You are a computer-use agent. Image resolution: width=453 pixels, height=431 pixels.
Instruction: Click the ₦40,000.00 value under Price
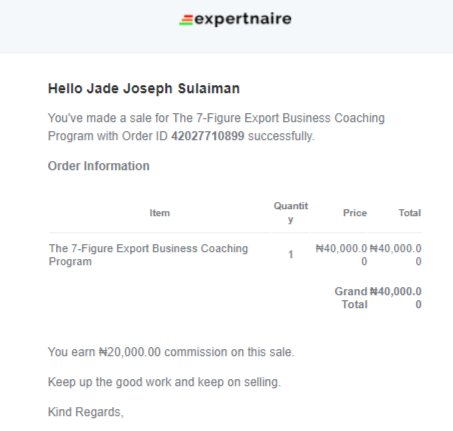(341, 255)
